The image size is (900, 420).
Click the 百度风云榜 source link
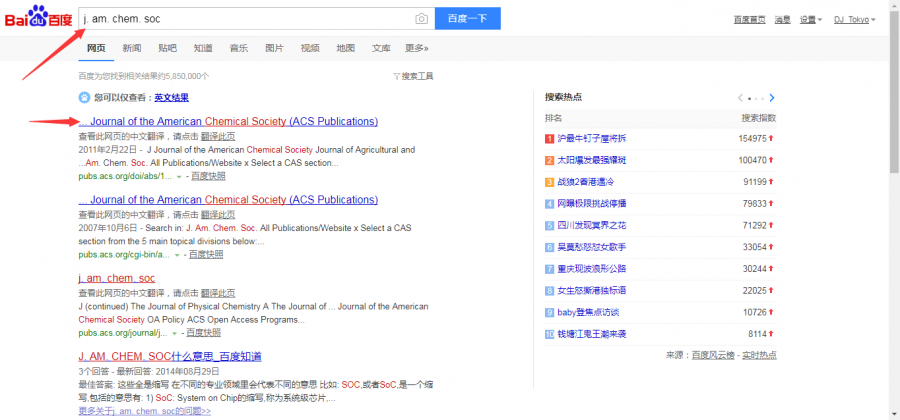click(x=713, y=355)
